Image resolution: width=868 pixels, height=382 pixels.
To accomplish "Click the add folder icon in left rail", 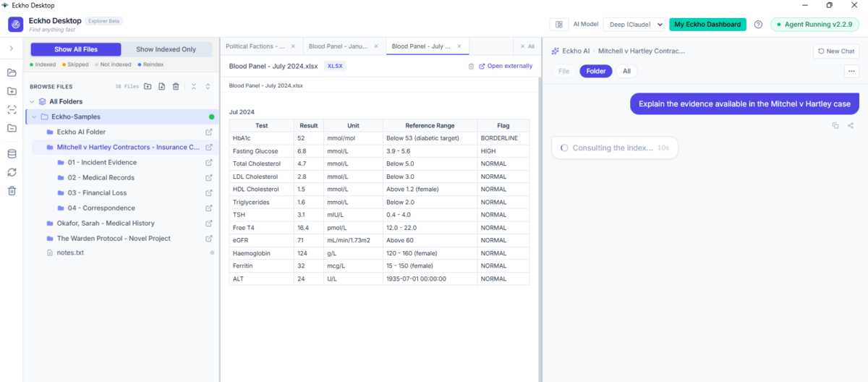I will [12, 91].
